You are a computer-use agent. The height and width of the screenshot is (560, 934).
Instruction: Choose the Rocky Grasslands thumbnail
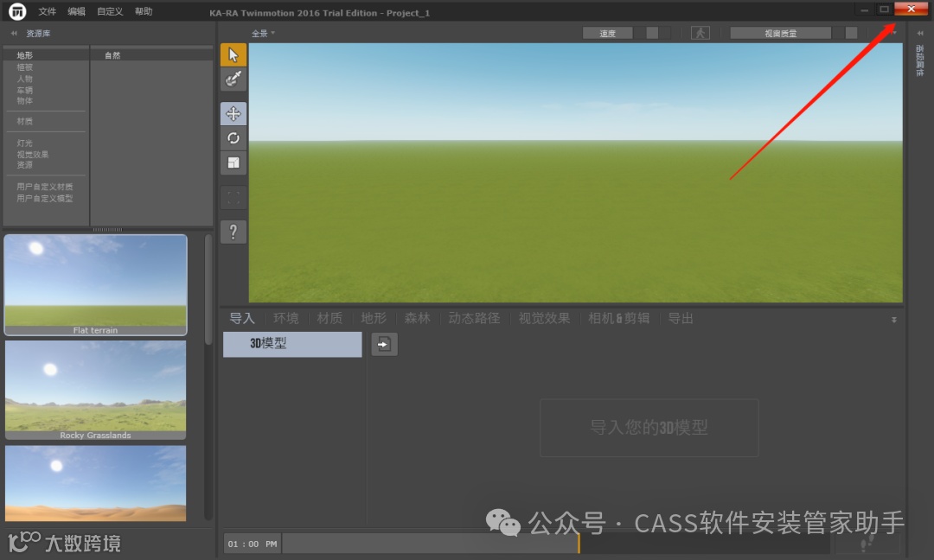click(95, 391)
